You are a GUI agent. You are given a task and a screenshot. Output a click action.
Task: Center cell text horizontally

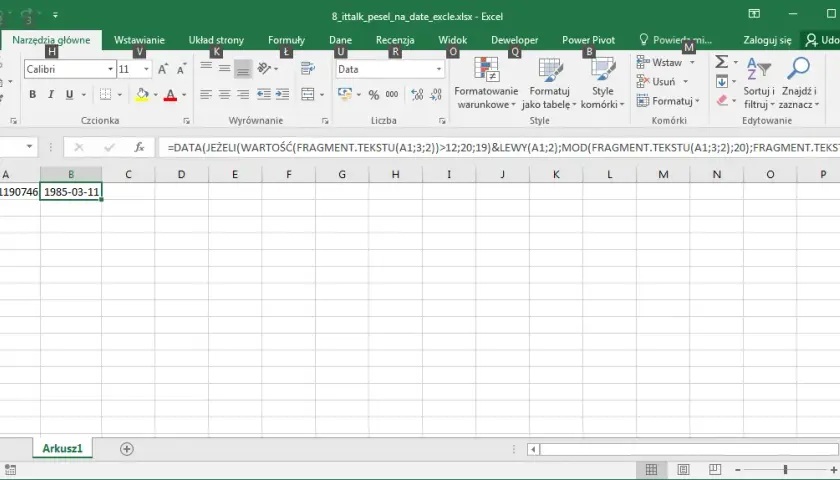pyautogui.click(x=224, y=94)
